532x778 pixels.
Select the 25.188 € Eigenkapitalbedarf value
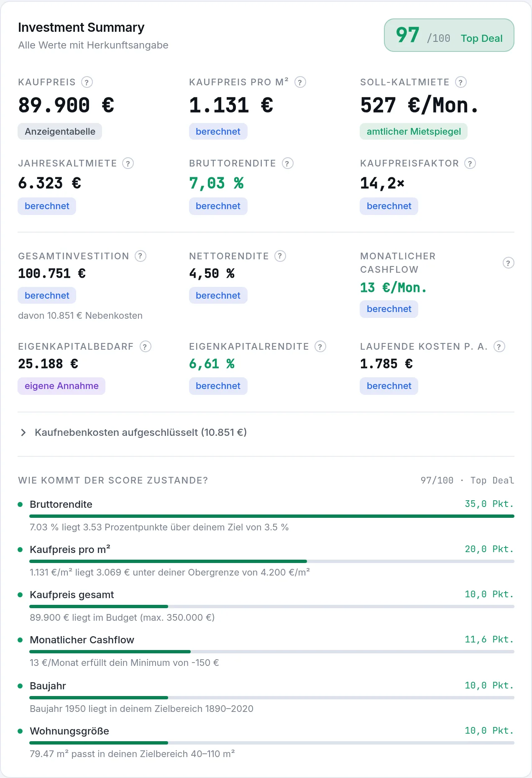48,364
